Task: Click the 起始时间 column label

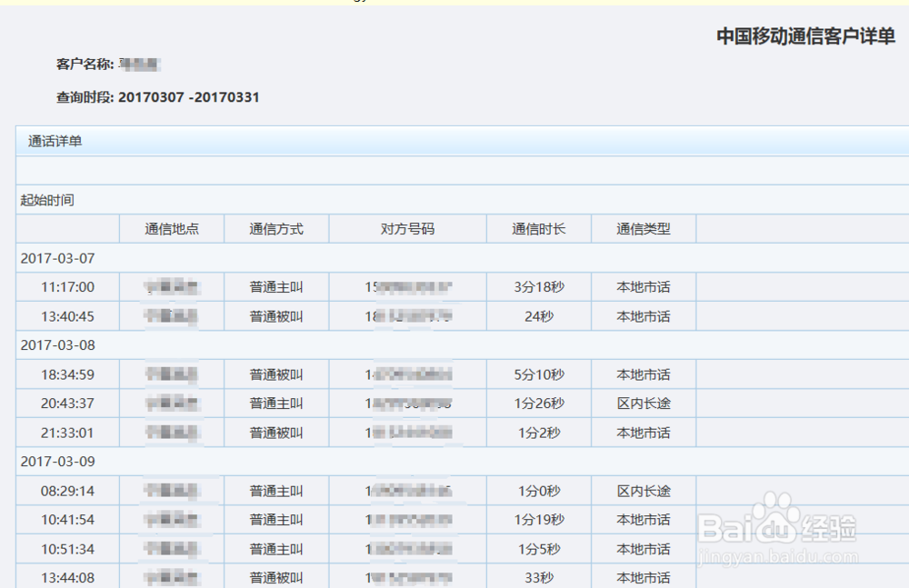Action: [x=47, y=200]
